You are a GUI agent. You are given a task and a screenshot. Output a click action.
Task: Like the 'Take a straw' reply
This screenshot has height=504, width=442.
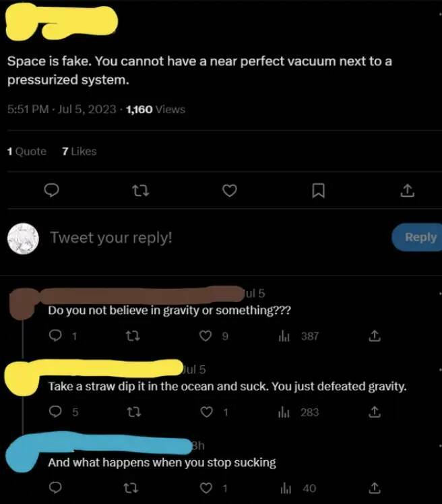point(208,412)
